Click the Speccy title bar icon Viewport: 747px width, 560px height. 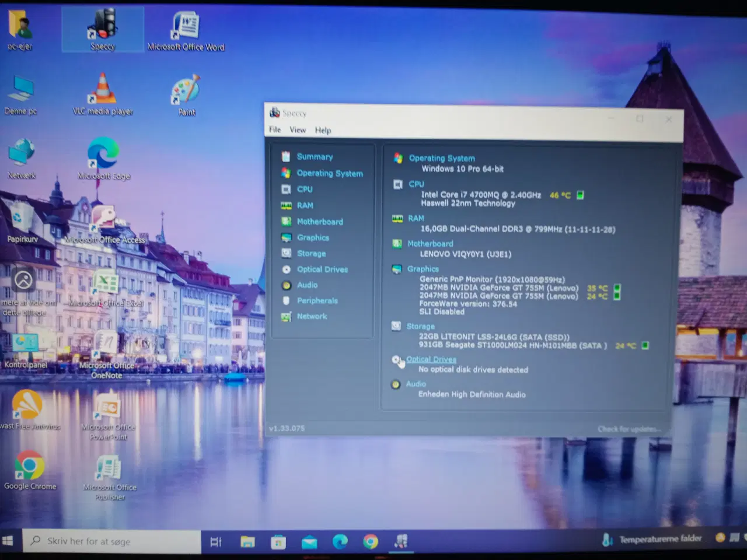(274, 113)
